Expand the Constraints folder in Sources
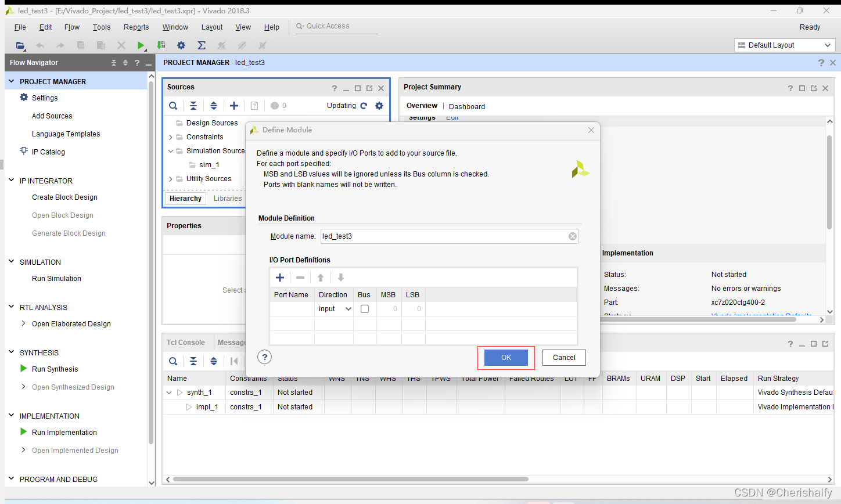This screenshot has width=841, height=504. tap(171, 137)
